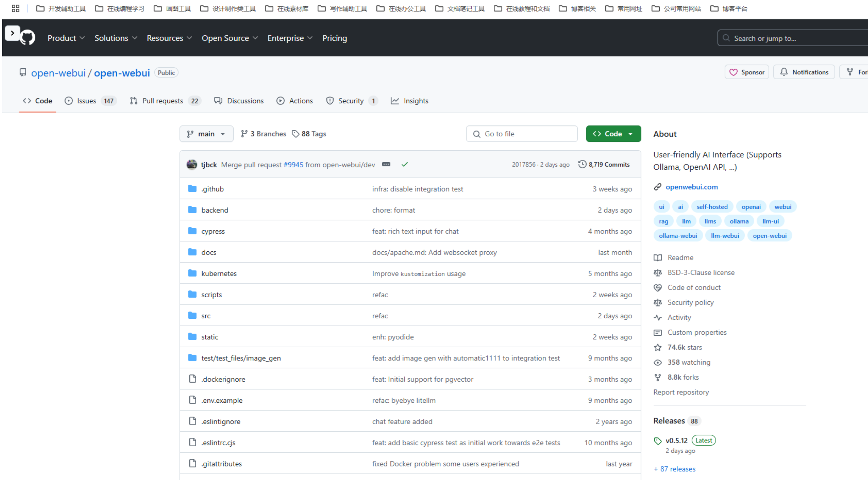The width and height of the screenshot is (868, 480).
Task: Open the sidebar expand arrow button
Action: [12, 33]
